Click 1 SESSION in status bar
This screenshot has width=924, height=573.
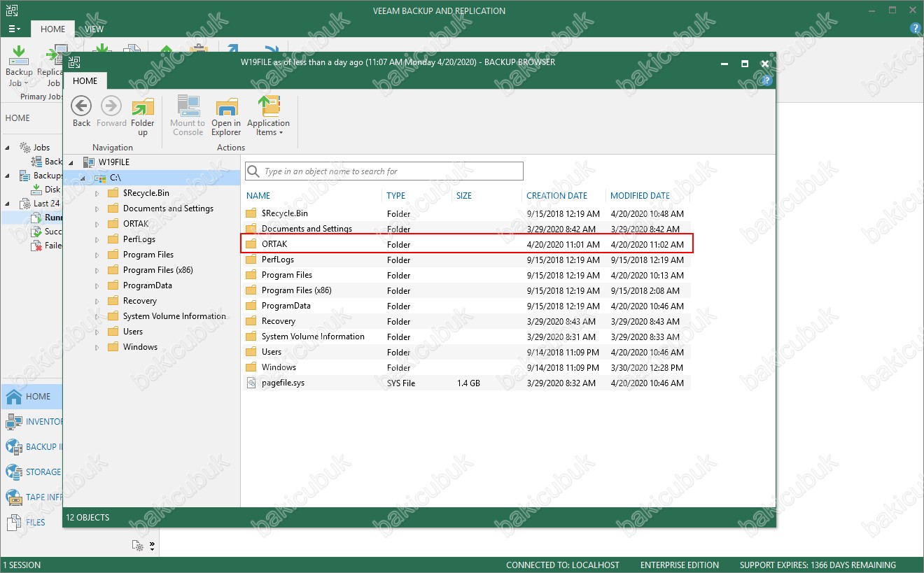(22, 565)
